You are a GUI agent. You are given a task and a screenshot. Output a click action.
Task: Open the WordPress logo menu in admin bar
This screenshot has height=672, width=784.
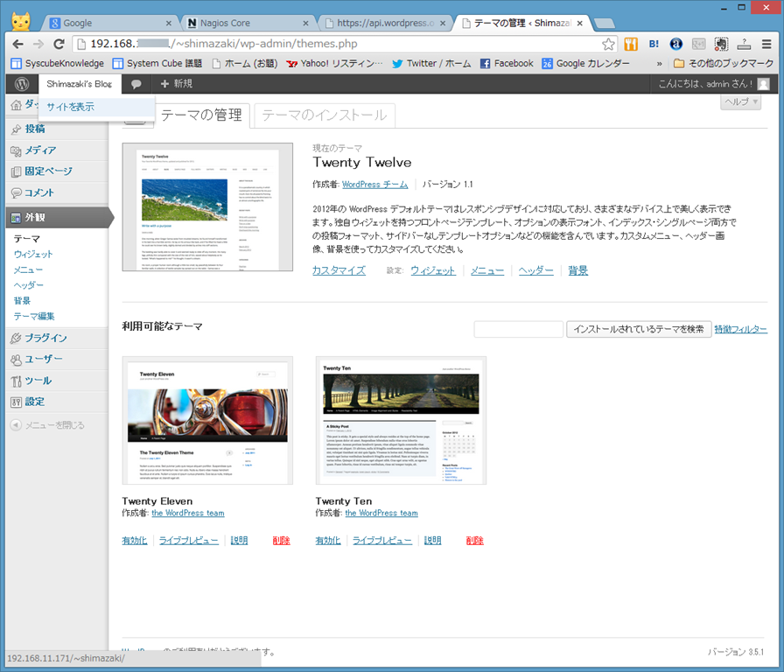click(22, 84)
